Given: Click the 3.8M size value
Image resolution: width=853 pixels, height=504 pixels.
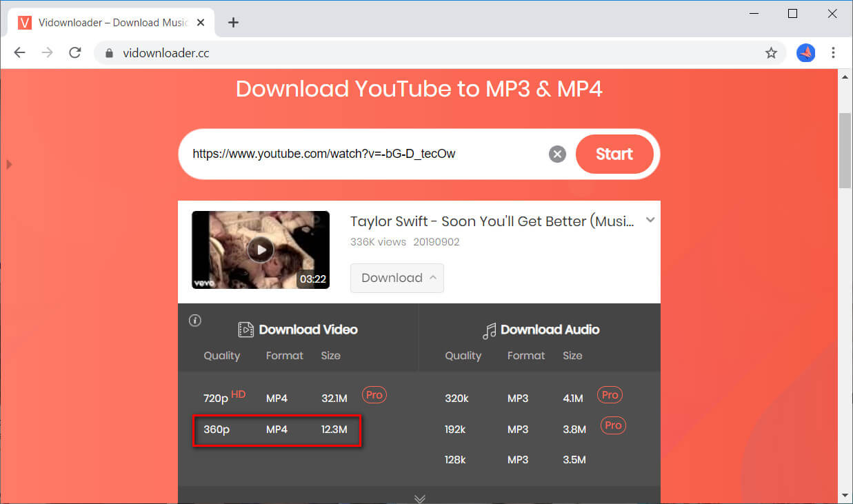Looking at the screenshot, I should click(574, 430).
